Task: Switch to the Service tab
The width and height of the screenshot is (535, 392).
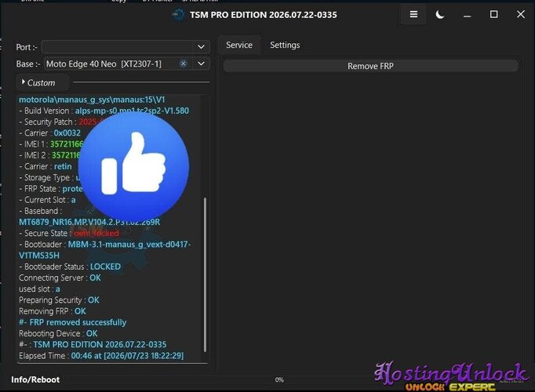Action: 239,45
